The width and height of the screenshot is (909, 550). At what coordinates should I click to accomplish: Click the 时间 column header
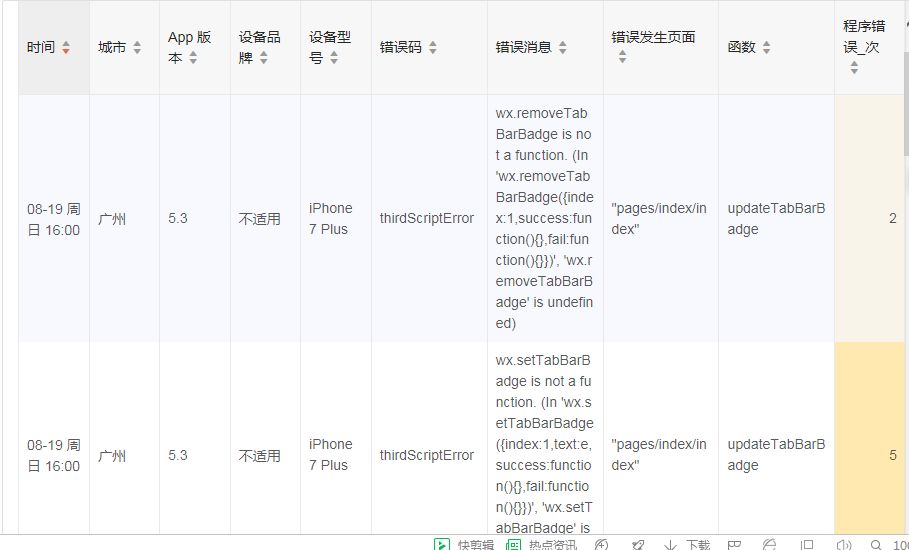coord(54,48)
